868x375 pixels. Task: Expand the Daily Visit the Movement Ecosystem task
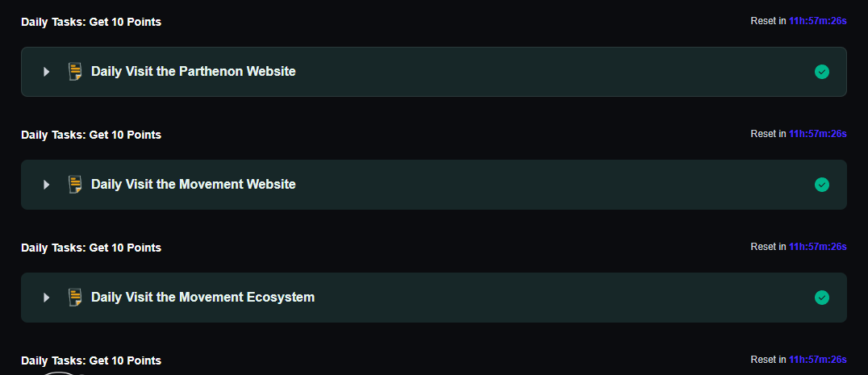coord(47,298)
